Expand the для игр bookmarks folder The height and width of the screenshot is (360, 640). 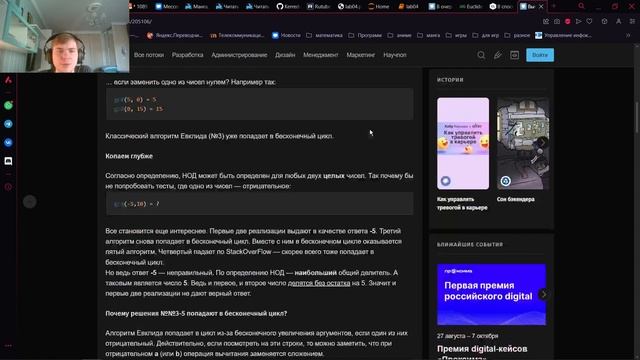click(x=485, y=36)
